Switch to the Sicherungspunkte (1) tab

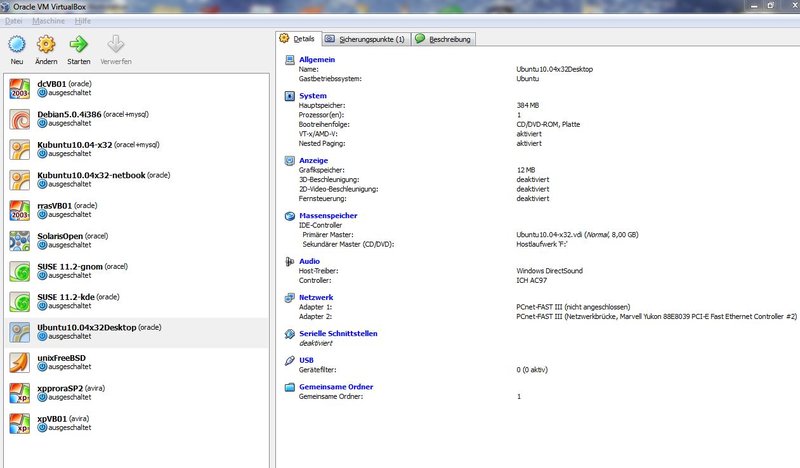[x=366, y=39]
